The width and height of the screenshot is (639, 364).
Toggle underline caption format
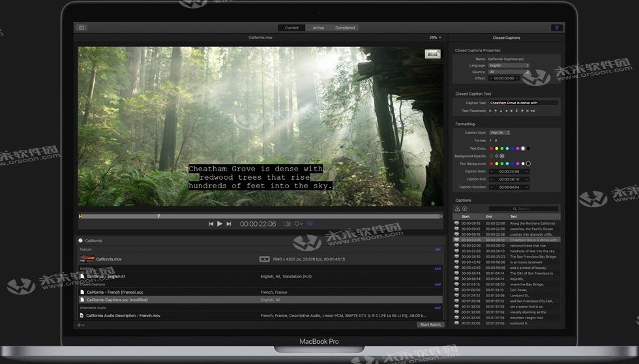click(x=496, y=140)
